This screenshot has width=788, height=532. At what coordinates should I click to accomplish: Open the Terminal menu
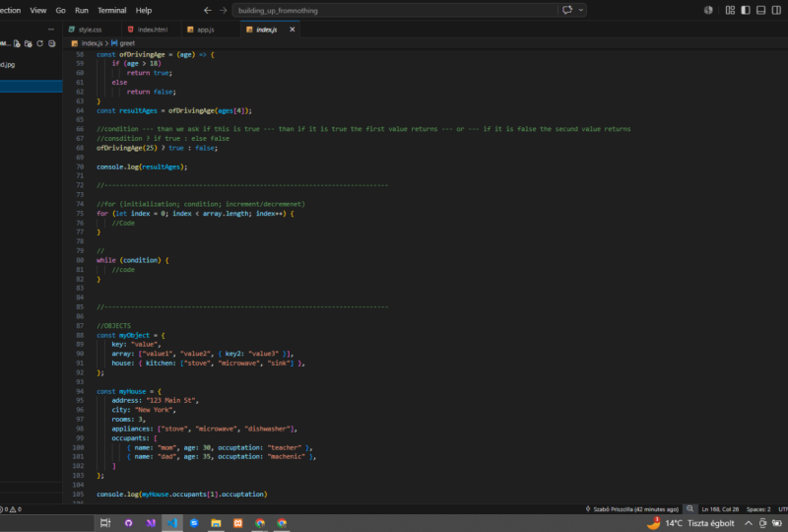point(111,10)
